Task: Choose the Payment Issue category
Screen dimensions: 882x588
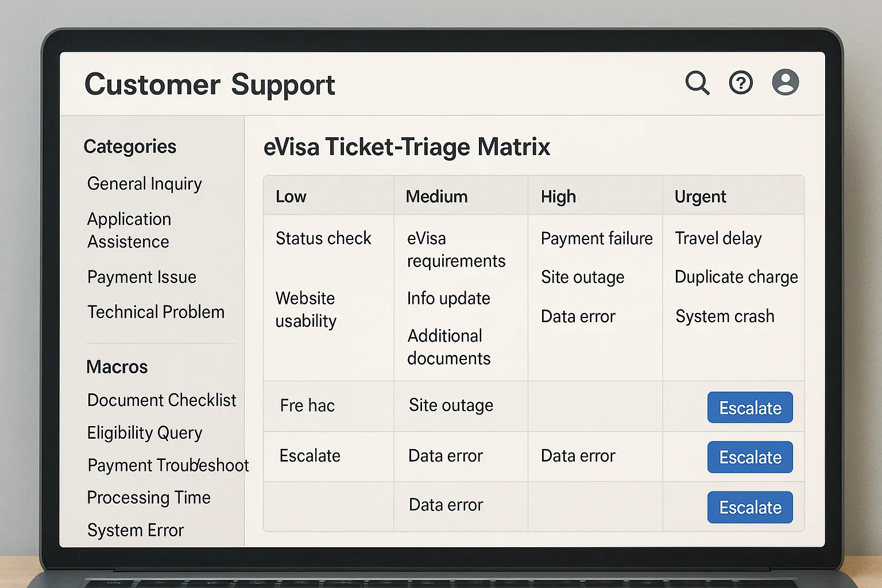Action: click(x=141, y=277)
